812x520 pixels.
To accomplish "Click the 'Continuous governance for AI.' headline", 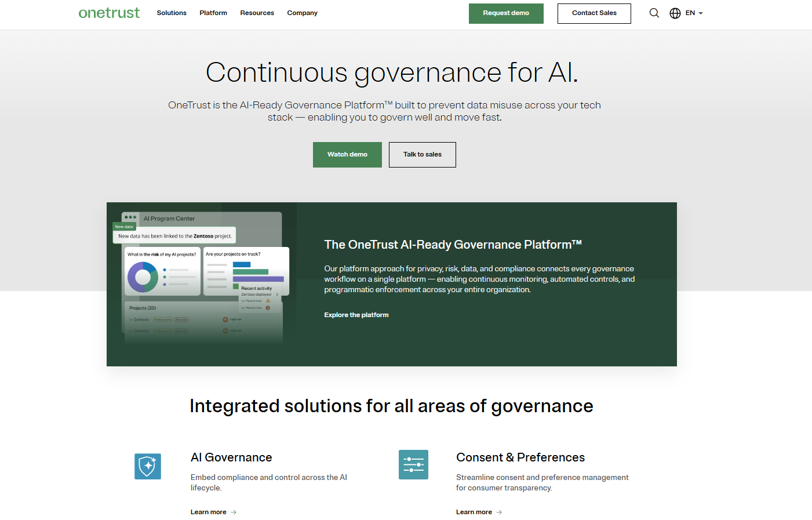I will click(392, 73).
